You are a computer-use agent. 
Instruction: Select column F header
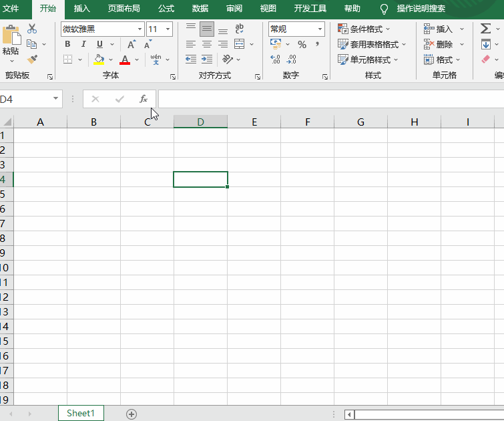(x=307, y=122)
